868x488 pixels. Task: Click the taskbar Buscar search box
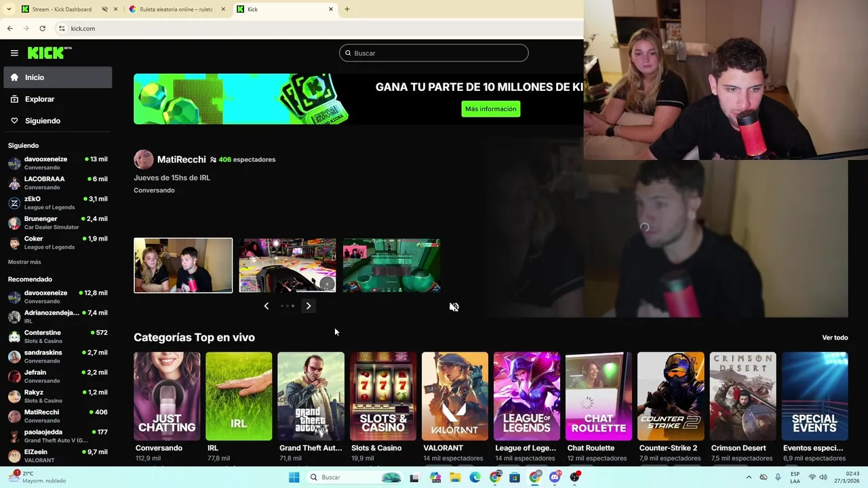pos(354,477)
